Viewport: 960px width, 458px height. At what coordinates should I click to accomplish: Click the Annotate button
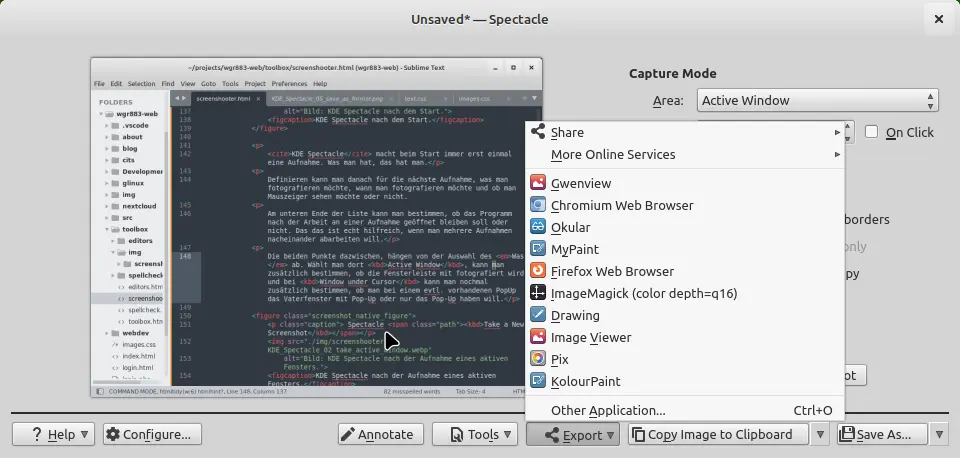click(x=377, y=435)
